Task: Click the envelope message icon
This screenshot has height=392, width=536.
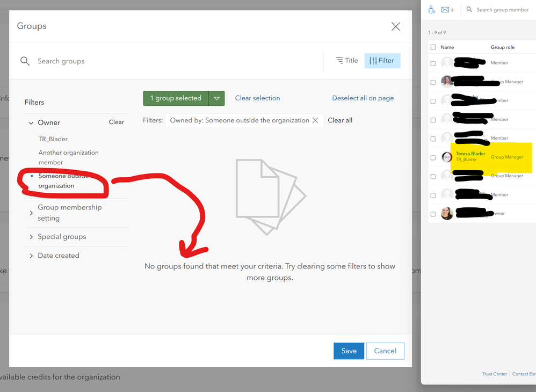Action: coord(445,10)
